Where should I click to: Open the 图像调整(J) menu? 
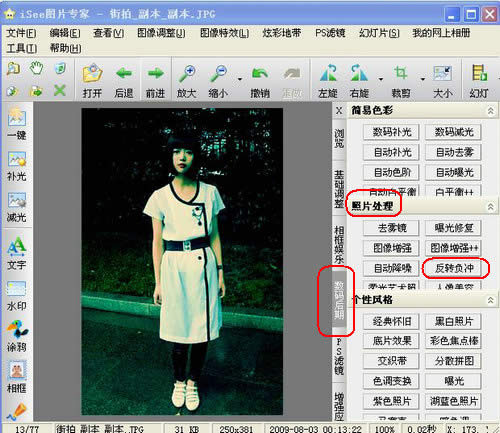(x=161, y=33)
